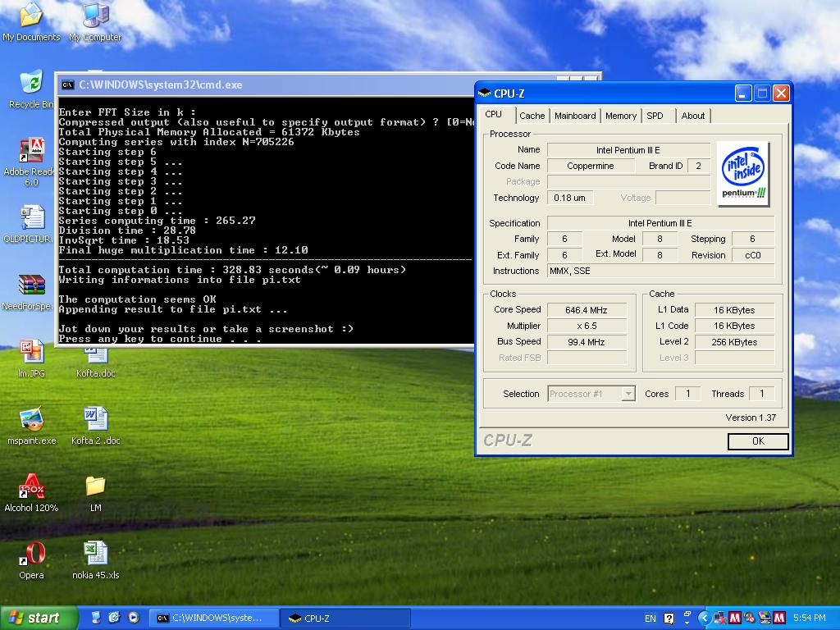
Task: Click the Brand ID value 2
Action: (699, 166)
